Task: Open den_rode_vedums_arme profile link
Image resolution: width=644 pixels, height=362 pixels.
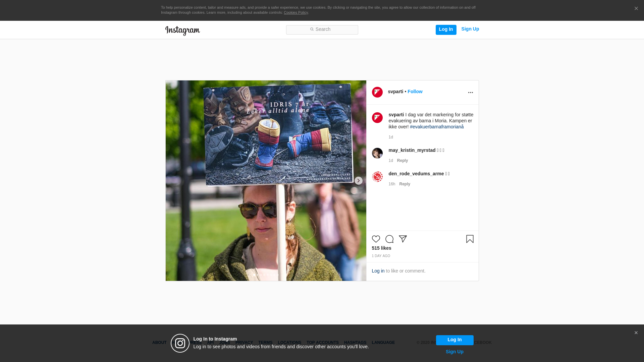Action: (x=416, y=174)
